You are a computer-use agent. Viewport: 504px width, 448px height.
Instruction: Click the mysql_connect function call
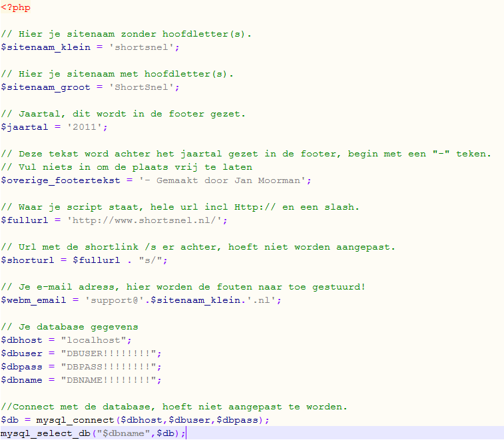[151, 420]
